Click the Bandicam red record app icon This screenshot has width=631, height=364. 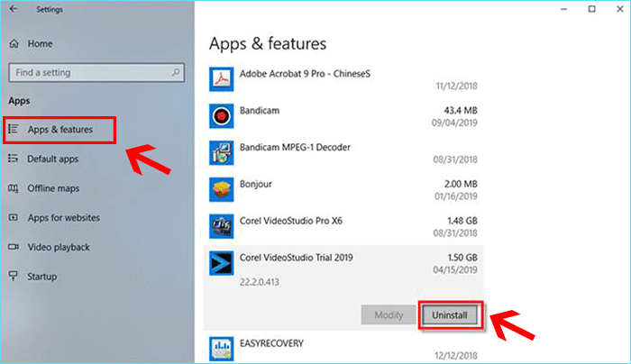point(222,116)
